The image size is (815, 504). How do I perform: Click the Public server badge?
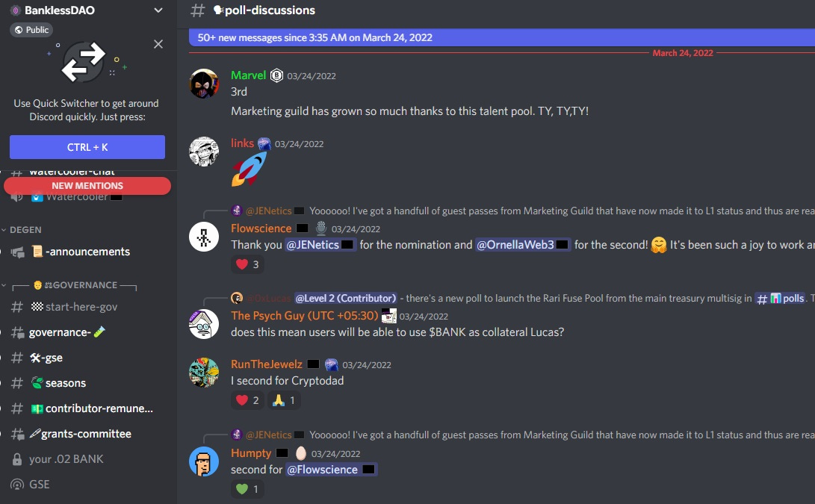pos(31,30)
